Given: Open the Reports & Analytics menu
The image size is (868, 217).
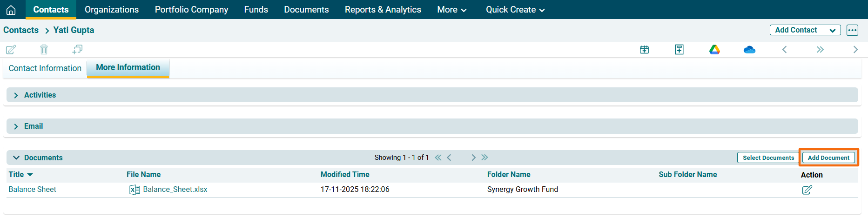Looking at the screenshot, I should 383,10.
